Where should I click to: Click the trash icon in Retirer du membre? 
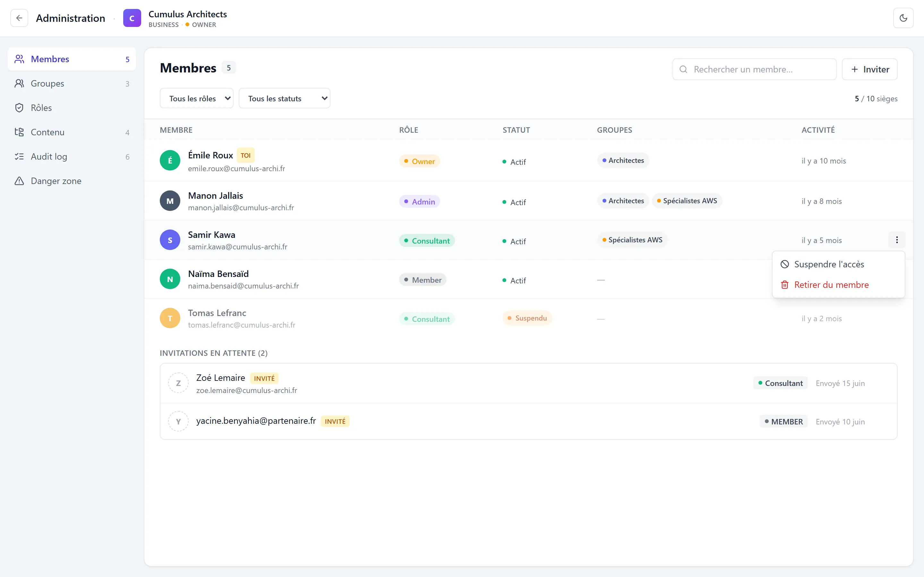785,285
